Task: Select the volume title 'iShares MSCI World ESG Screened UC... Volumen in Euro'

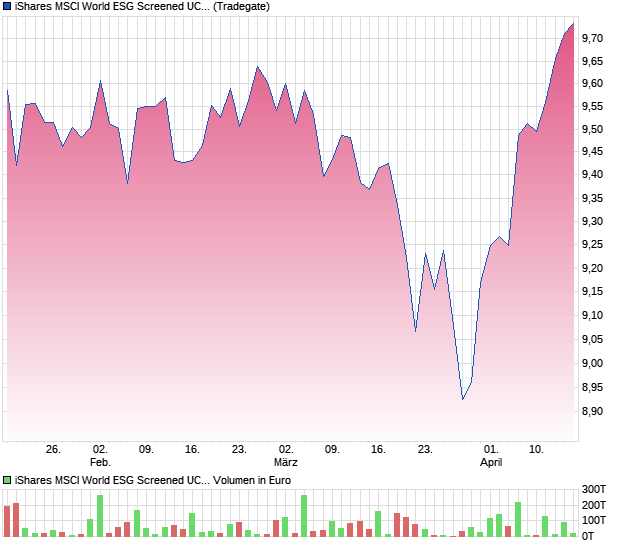Action: tap(153, 480)
